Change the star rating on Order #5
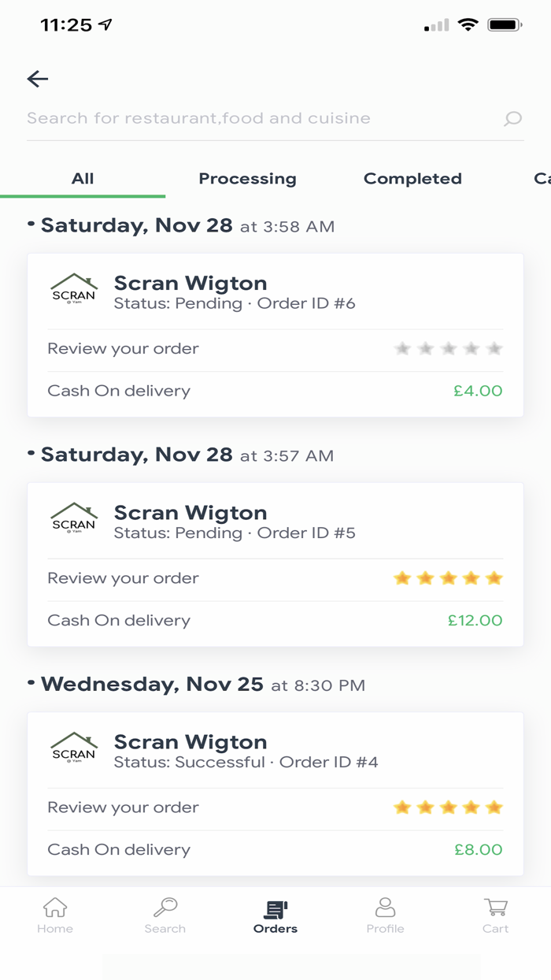The height and width of the screenshot is (980, 551). click(x=449, y=577)
